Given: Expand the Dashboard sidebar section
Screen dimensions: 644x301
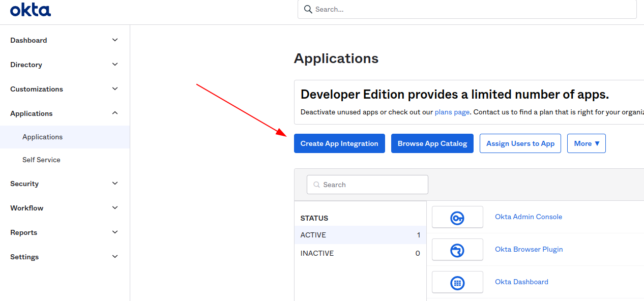Looking at the screenshot, I should click(x=65, y=40).
